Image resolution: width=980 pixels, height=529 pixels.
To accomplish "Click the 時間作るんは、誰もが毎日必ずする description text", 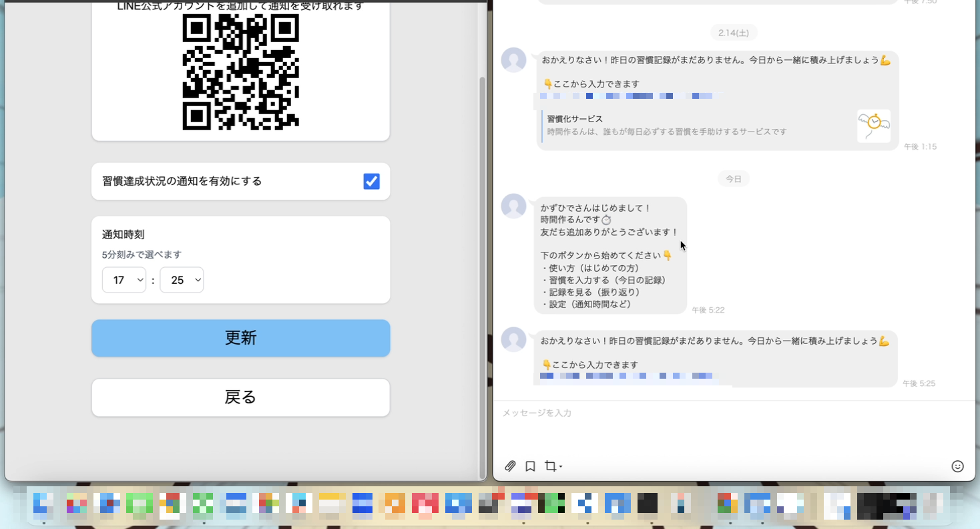I will click(x=667, y=132).
